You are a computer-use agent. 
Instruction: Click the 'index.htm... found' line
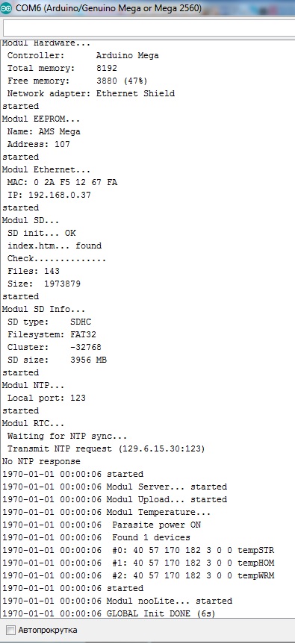55,246
